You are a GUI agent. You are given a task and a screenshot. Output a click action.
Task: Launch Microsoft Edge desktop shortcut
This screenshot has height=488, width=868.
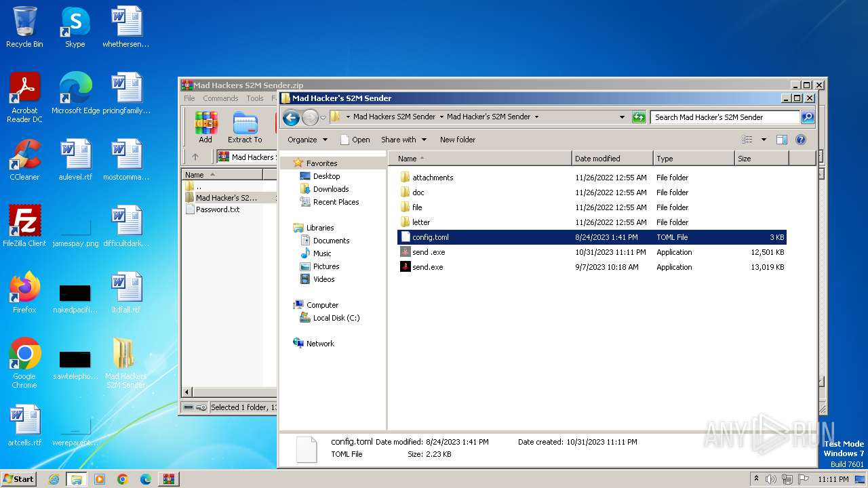[x=75, y=93]
